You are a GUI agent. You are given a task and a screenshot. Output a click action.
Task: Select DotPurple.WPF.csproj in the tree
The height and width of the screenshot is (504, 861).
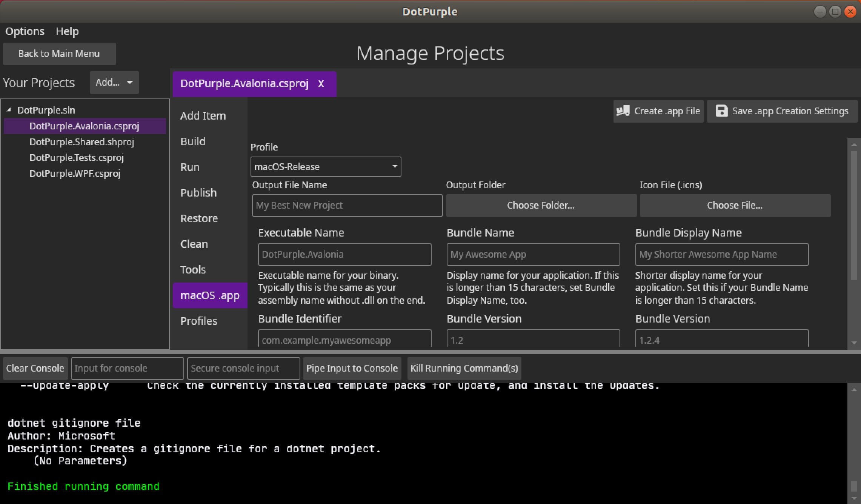click(x=75, y=174)
